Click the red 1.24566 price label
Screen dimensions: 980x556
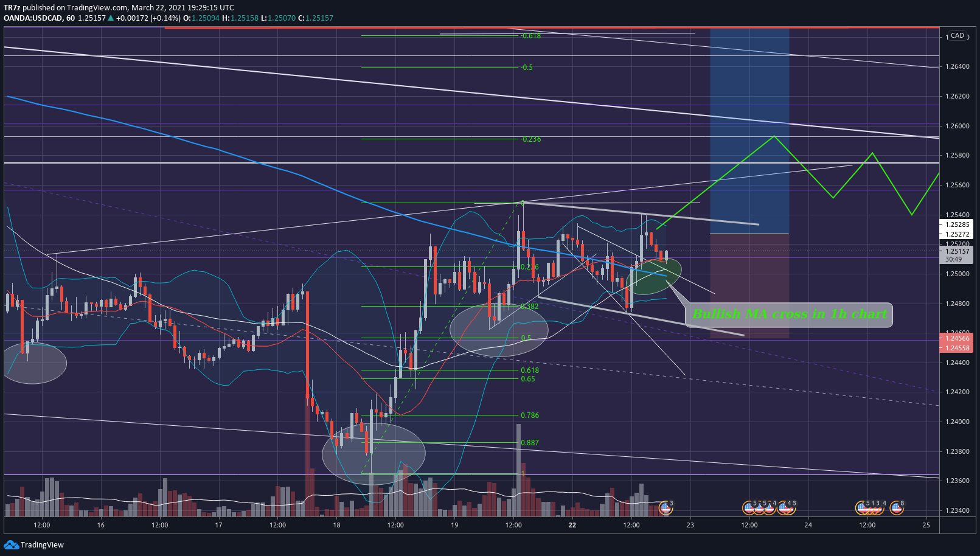[x=957, y=338]
